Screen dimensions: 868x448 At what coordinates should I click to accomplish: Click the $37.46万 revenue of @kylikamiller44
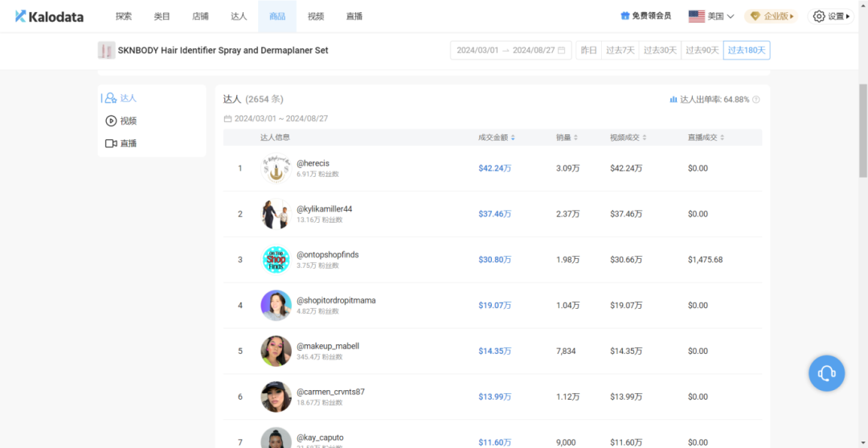495,214
